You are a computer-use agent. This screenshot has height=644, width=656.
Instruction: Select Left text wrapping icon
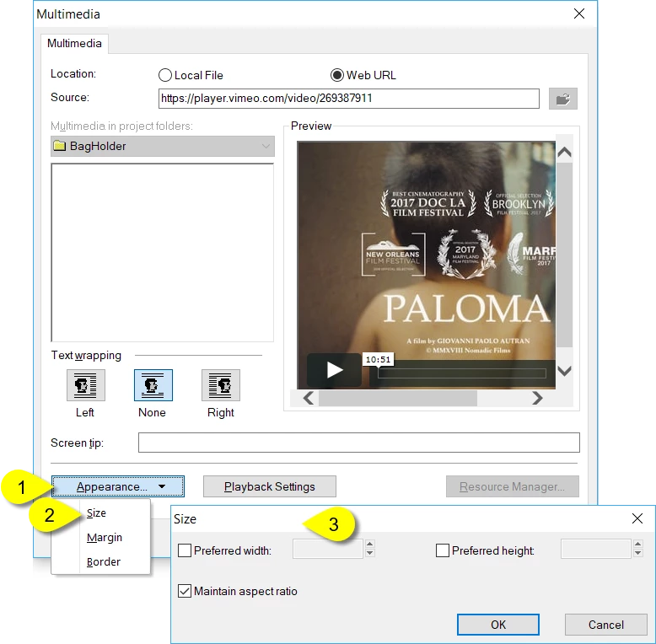pyautogui.click(x=86, y=384)
